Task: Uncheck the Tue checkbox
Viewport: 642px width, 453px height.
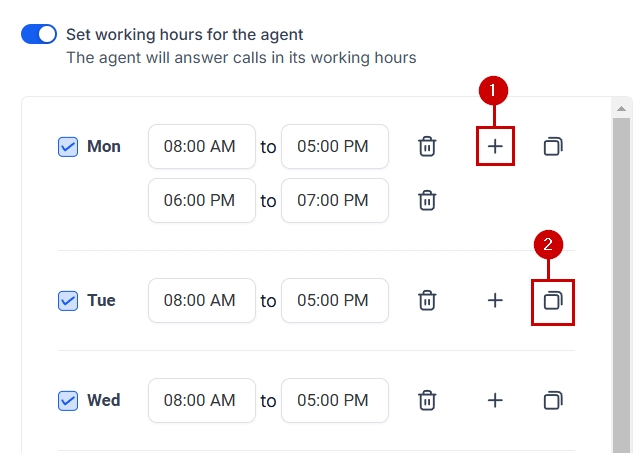Action: tap(68, 300)
